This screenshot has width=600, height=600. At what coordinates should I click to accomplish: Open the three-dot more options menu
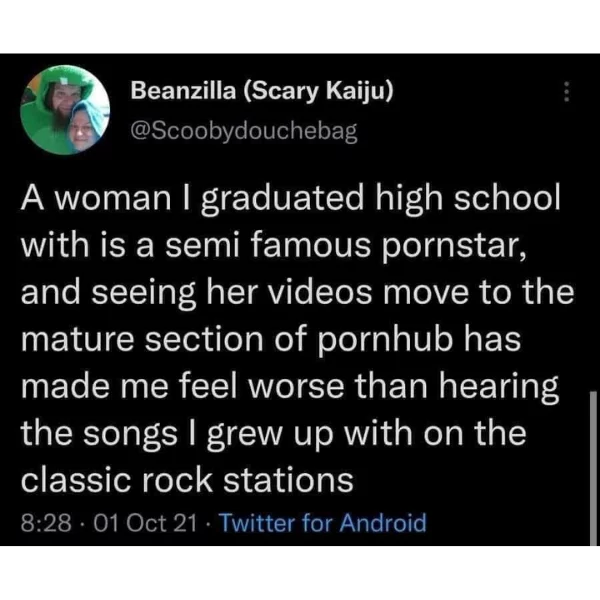[x=567, y=91]
